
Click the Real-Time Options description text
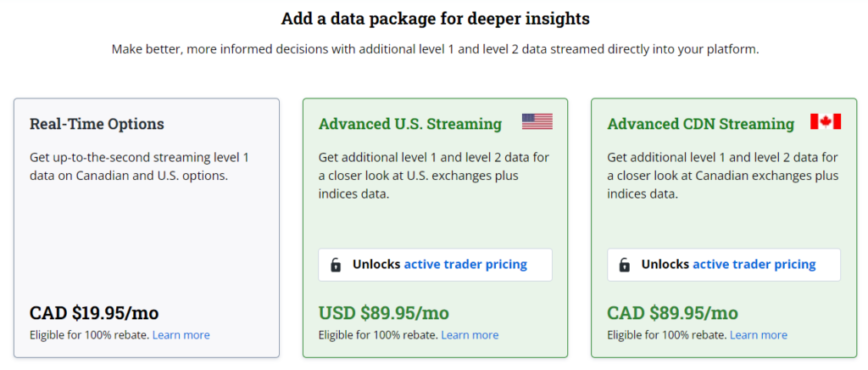(139, 166)
